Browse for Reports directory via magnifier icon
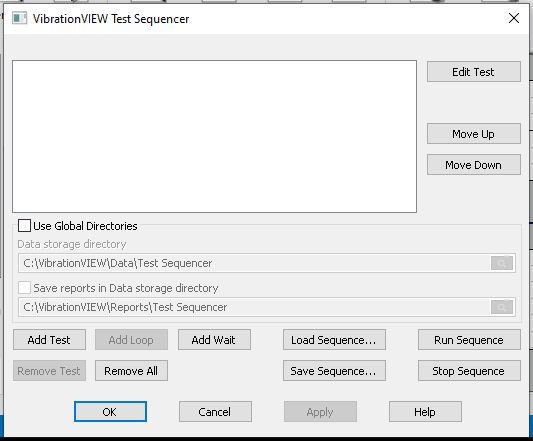Screen dimensions: 533x441 (x=502, y=307)
